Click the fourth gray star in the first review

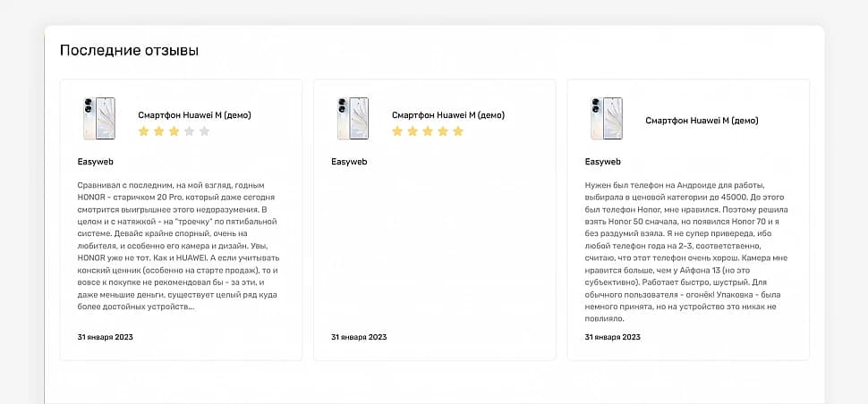click(190, 131)
